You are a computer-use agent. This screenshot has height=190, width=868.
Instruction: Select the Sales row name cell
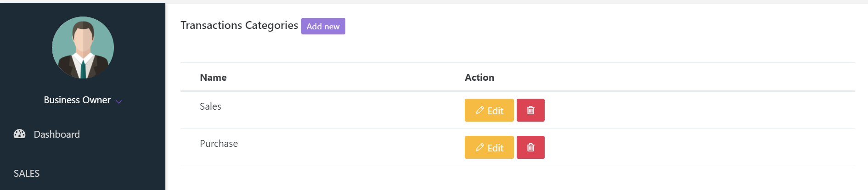click(210, 106)
